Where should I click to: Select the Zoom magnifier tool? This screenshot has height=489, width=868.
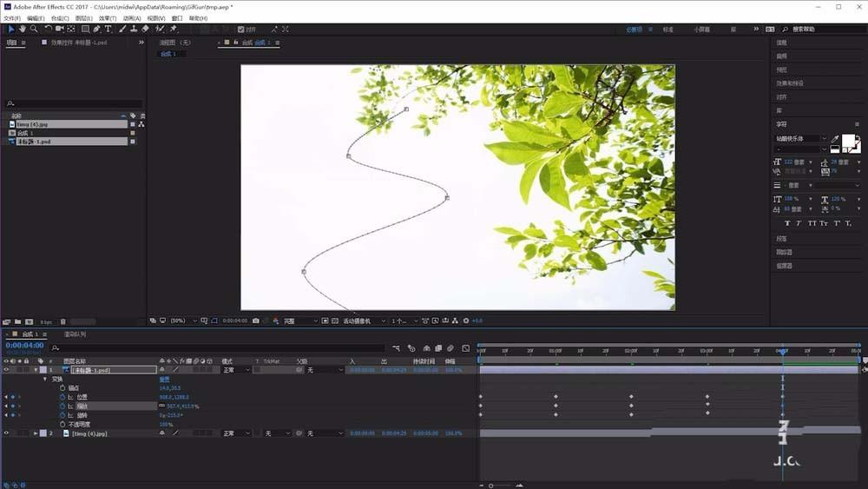(34, 29)
